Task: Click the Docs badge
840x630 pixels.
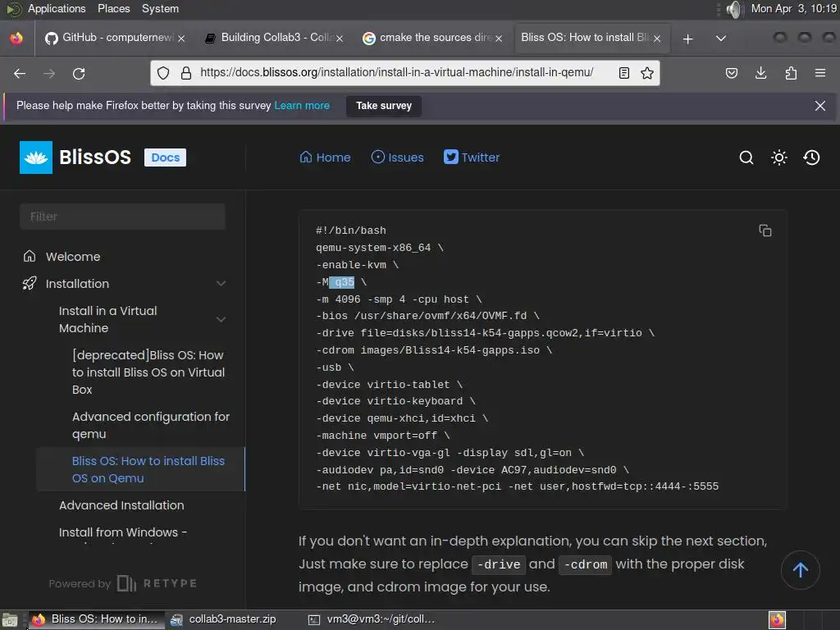Action: click(165, 157)
